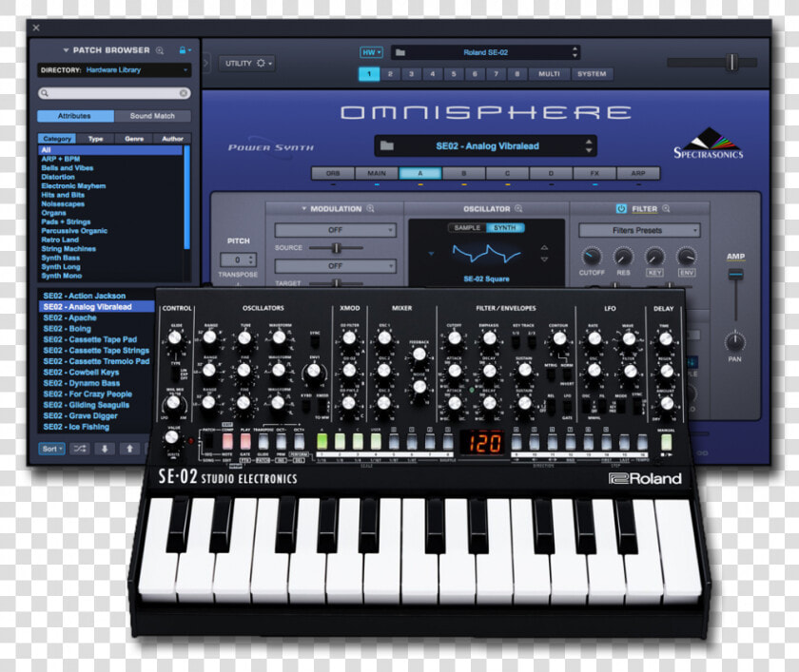Click in the patch search field
Viewport: 799px width, 672px height.
(114, 93)
